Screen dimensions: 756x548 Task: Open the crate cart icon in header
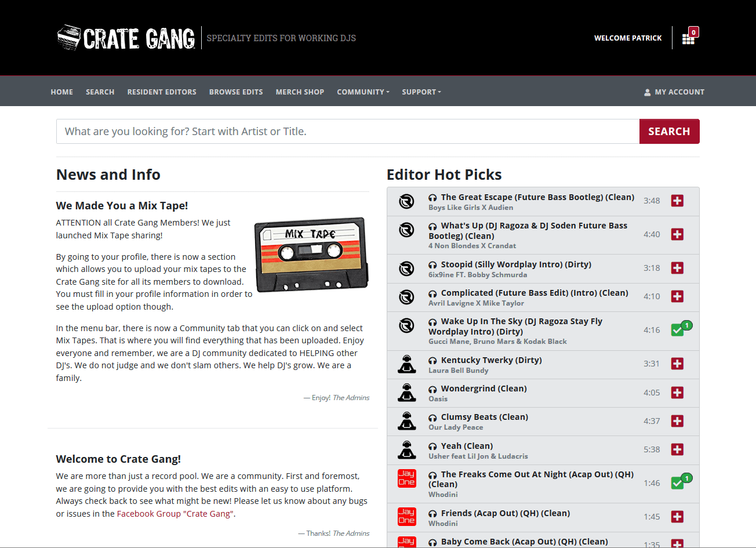689,38
